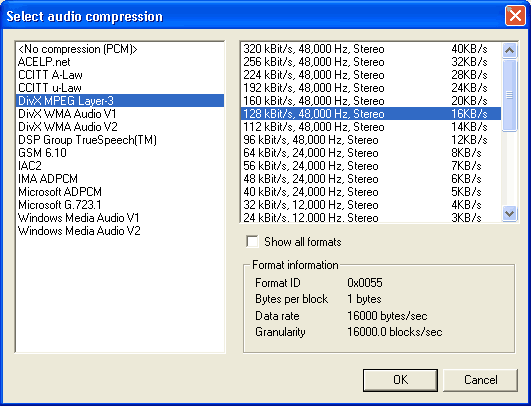Click format list scroll up arrow
This screenshot has height=406, width=531.
coord(509,50)
